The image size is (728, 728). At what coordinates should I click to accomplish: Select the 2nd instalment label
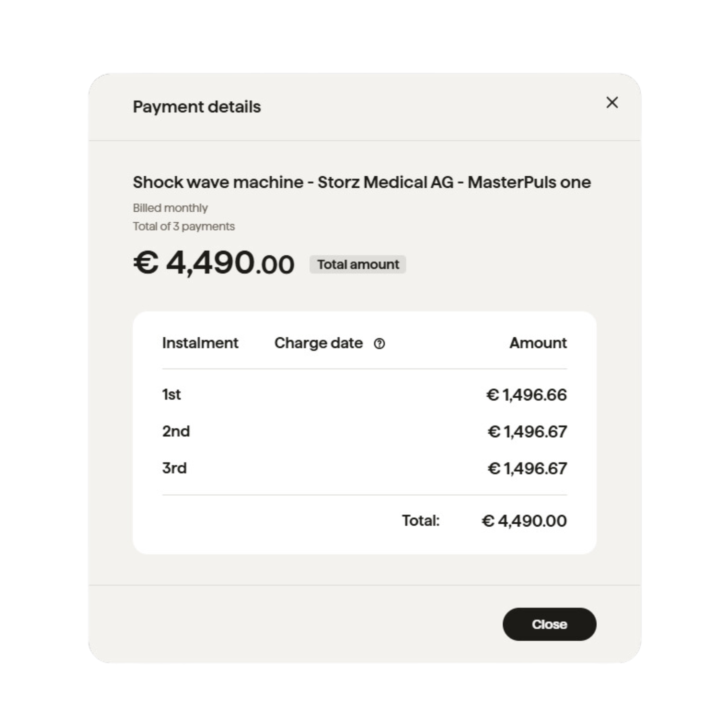176,432
